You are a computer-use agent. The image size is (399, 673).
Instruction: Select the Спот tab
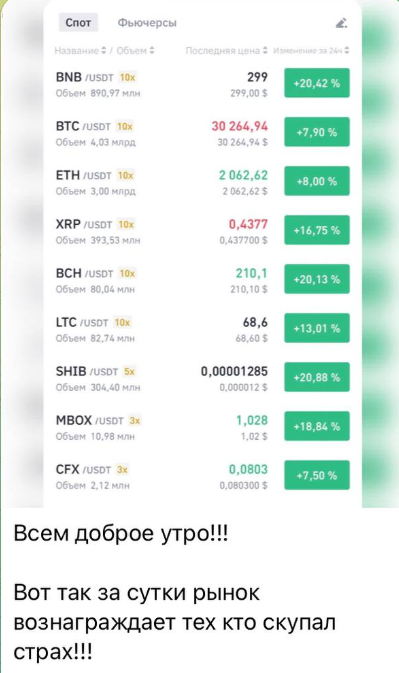[x=78, y=23]
